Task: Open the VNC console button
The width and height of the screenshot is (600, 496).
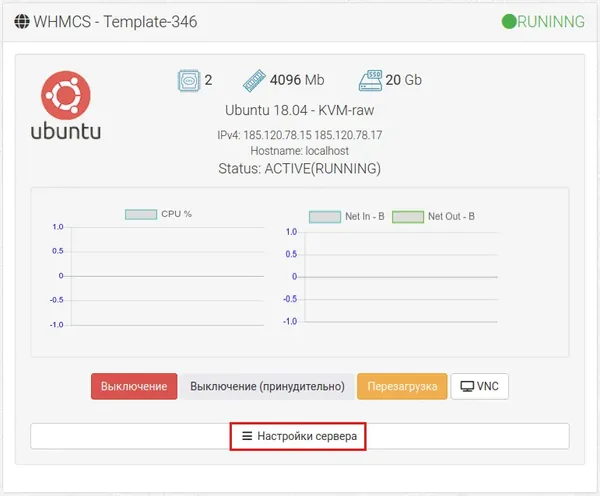Action: point(479,386)
